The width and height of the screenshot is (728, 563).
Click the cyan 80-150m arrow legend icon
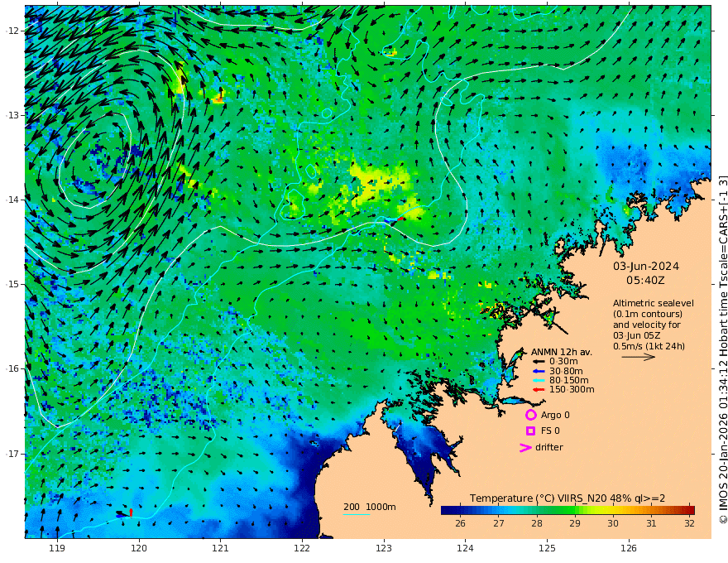point(538,381)
